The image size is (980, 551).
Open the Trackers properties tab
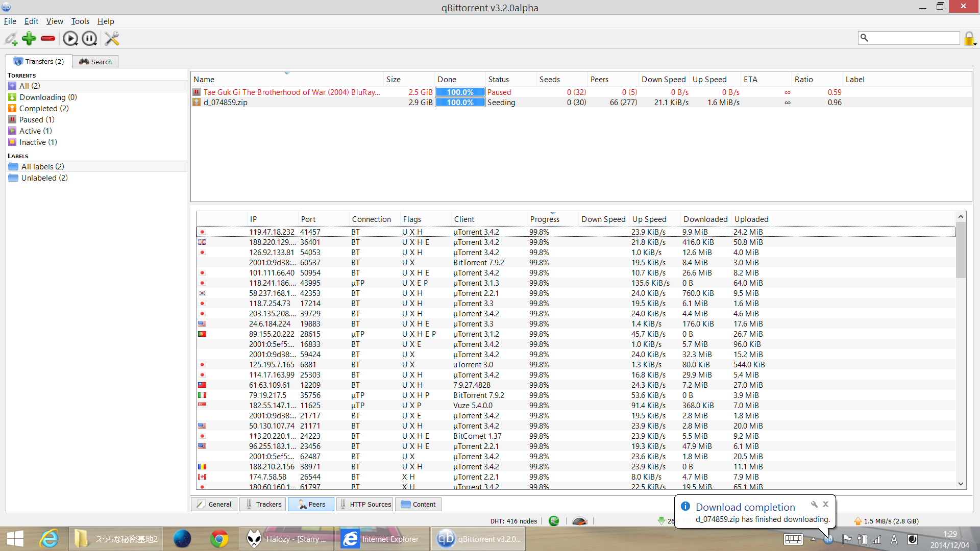click(x=263, y=504)
